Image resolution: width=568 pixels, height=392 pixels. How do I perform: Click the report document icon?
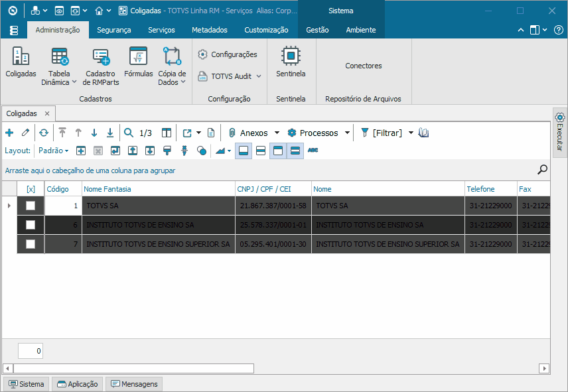pyautogui.click(x=211, y=133)
